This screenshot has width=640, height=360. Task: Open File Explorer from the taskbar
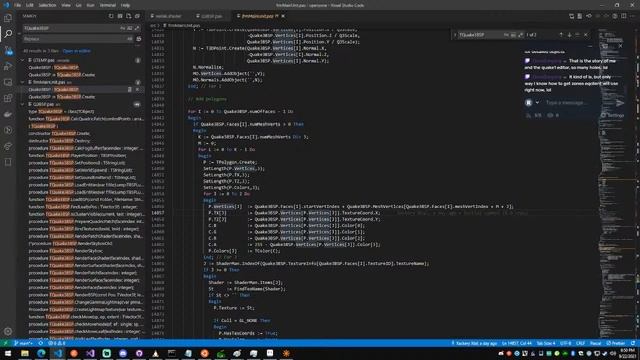[24, 353]
